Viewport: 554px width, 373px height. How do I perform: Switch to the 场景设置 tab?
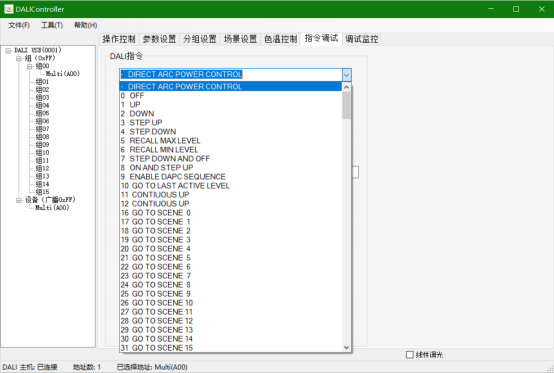pyautogui.click(x=240, y=39)
